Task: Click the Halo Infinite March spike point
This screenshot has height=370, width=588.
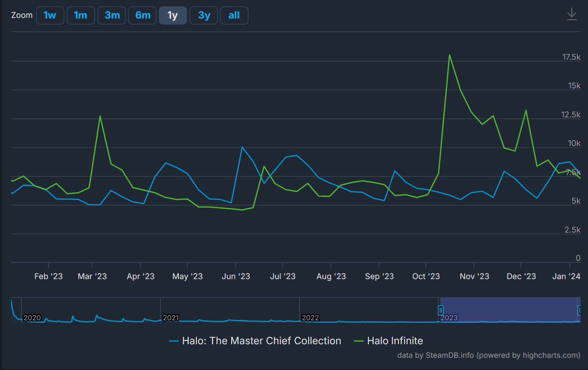Action: (100, 116)
